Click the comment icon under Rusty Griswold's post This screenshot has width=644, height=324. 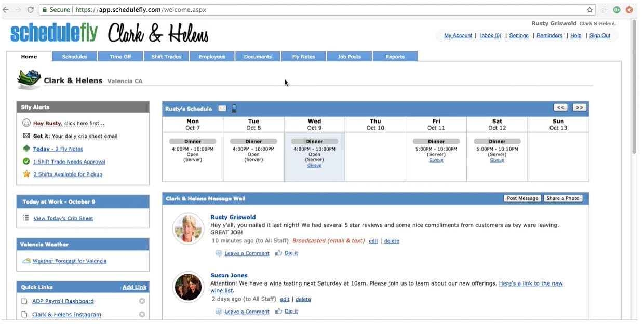pos(219,253)
